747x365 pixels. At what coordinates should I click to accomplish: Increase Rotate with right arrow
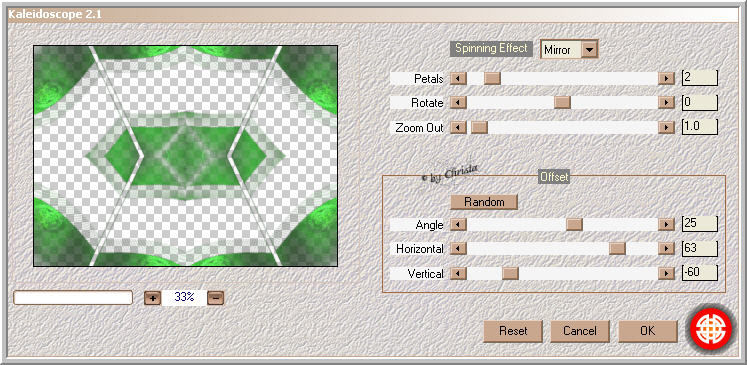coord(666,102)
